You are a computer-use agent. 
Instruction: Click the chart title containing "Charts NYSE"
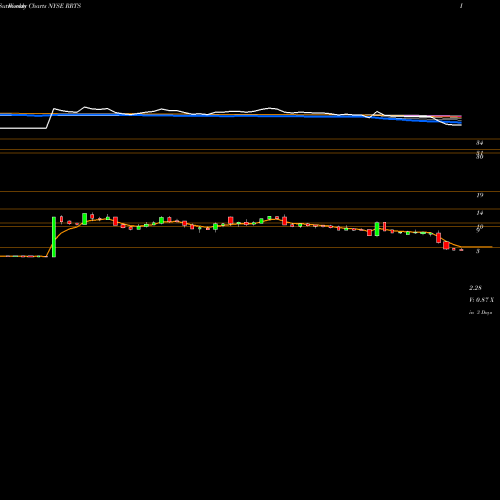point(40,6)
